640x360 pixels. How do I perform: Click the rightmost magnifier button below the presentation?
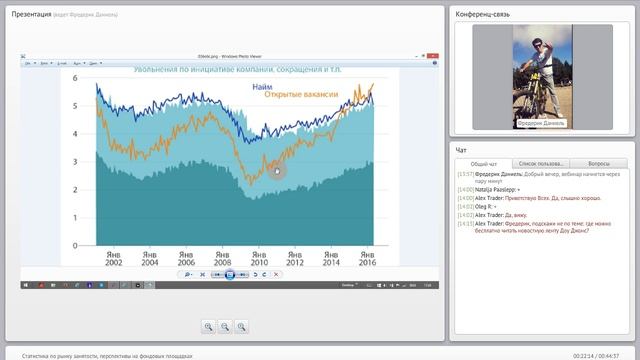click(x=242, y=327)
